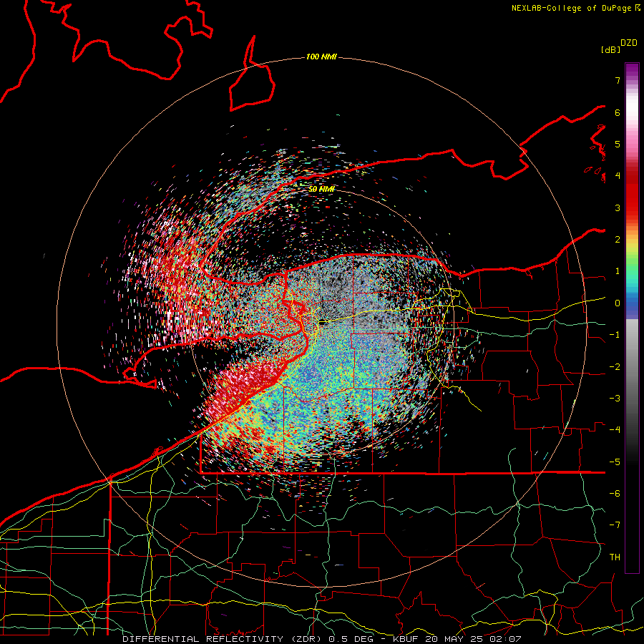Click the 1 value on the color scale

click(x=618, y=271)
